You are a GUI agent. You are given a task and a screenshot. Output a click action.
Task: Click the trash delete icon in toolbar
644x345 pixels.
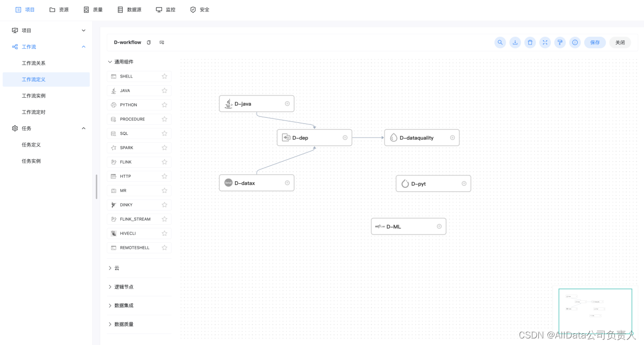tap(530, 42)
